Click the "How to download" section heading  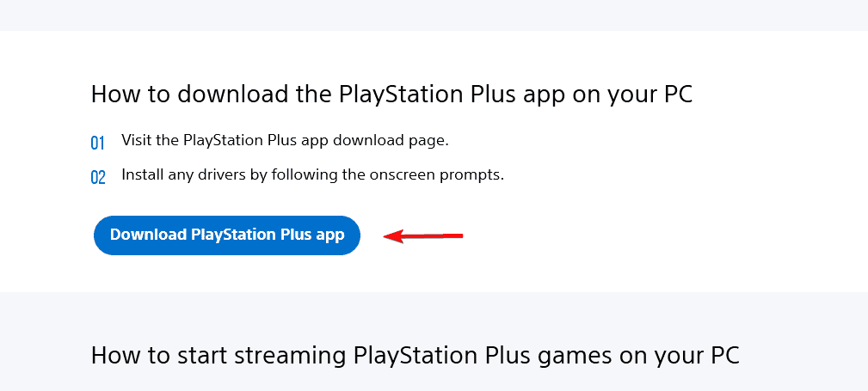[x=391, y=94]
